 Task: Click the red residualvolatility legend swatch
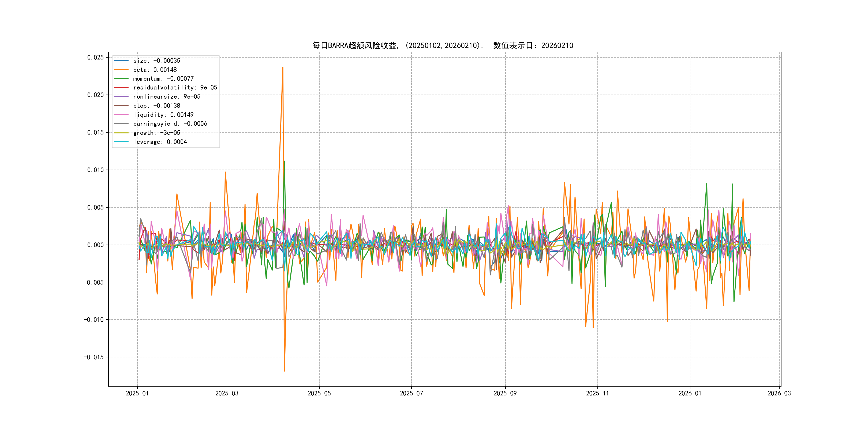click(x=121, y=88)
